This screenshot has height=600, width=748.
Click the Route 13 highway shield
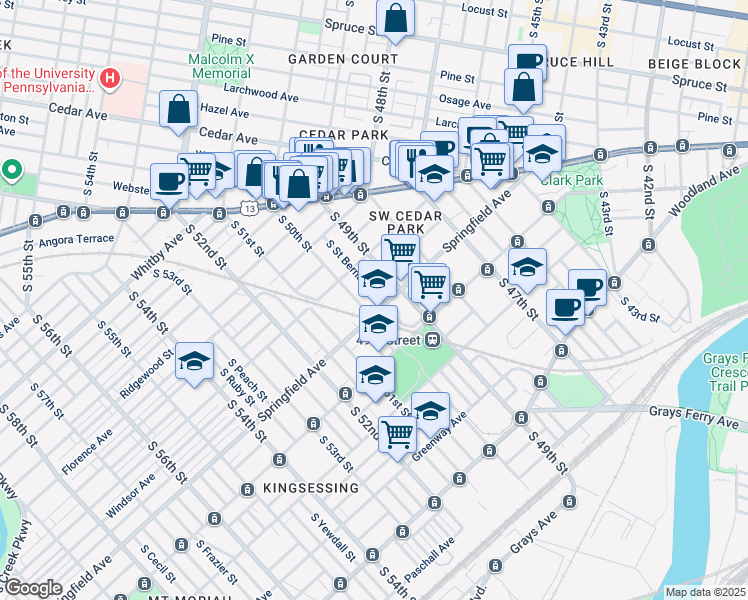click(x=249, y=208)
